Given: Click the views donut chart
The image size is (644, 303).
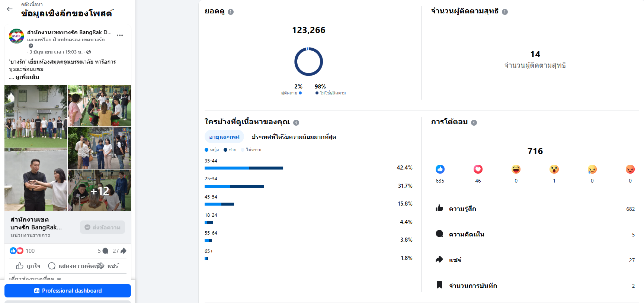Looking at the screenshot, I should click(308, 62).
